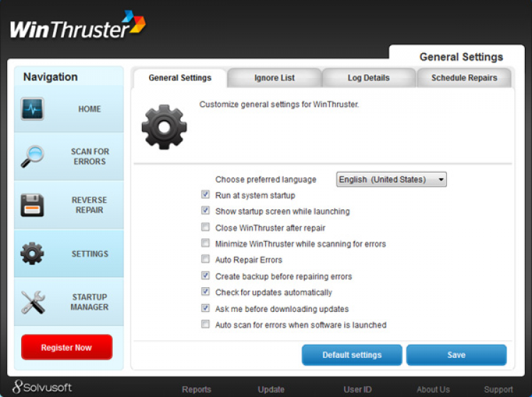Open the User ID link in footer

(x=358, y=389)
